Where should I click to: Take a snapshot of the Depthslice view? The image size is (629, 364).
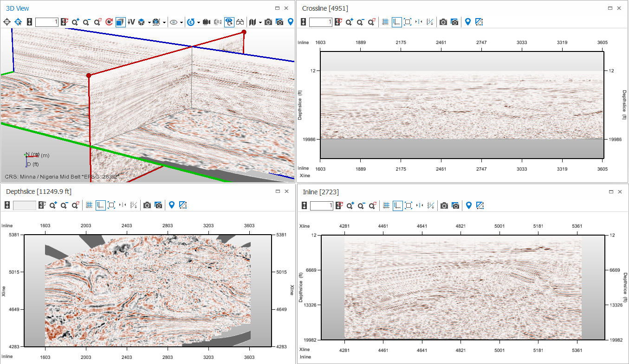click(147, 205)
